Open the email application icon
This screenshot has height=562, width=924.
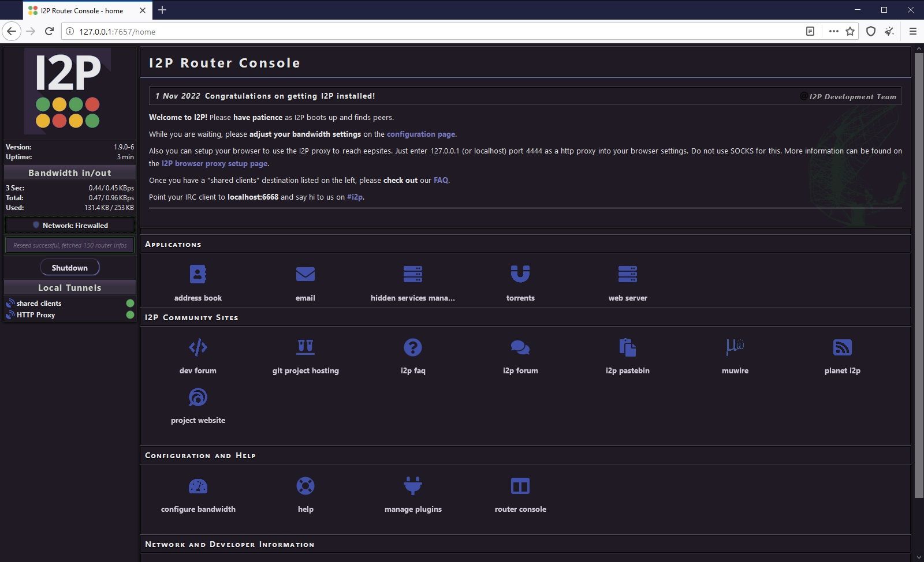click(x=305, y=274)
